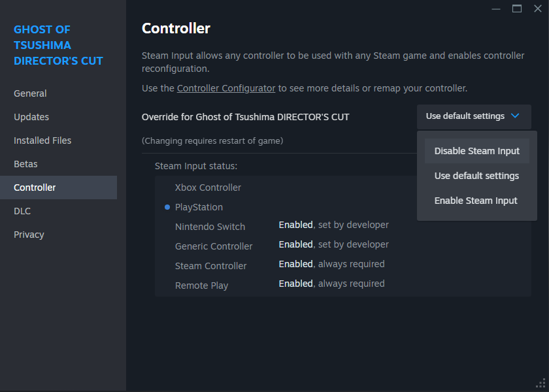Open the Privacy settings tab

point(29,235)
